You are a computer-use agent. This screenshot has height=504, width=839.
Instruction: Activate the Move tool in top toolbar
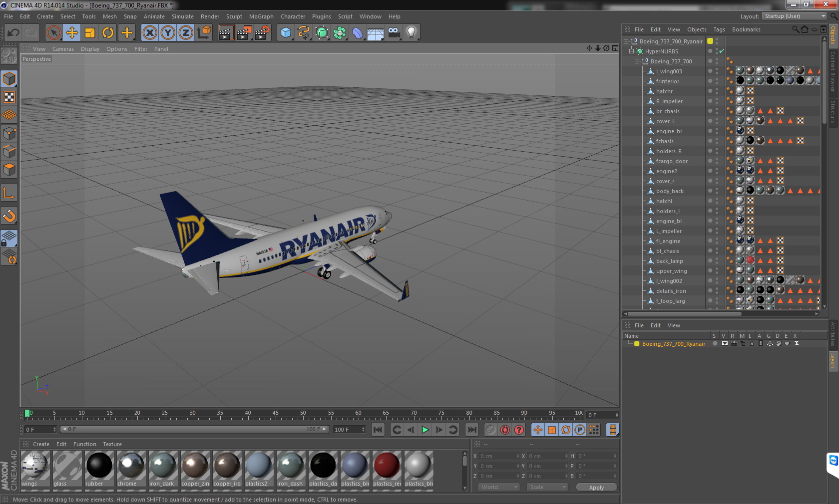(72, 33)
